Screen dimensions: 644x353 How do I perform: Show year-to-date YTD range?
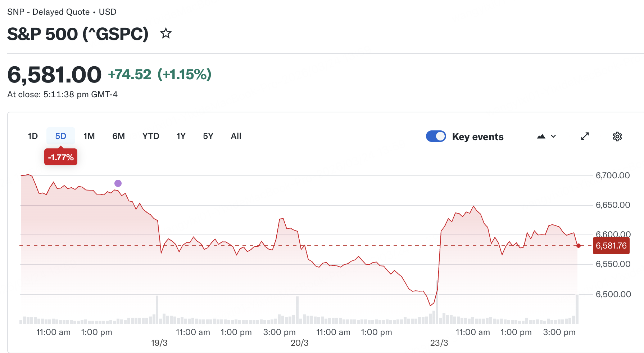point(151,136)
